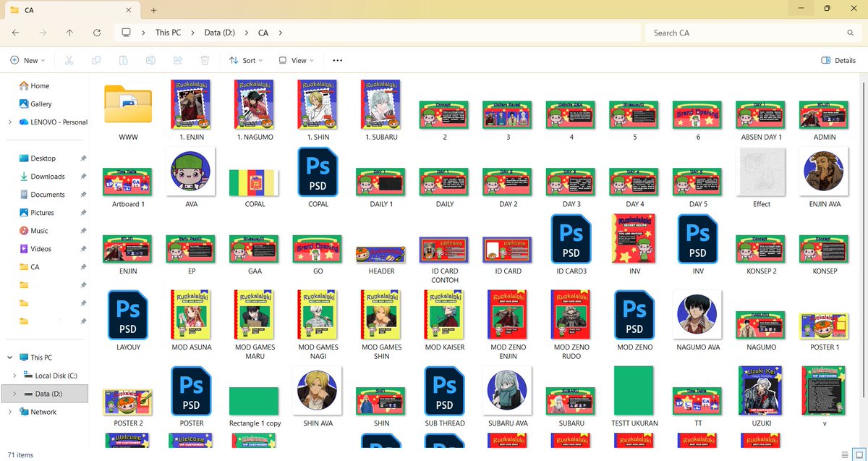Click the Rename icon in toolbar
Viewport: 868px width, 461px height.
click(x=150, y=61)
